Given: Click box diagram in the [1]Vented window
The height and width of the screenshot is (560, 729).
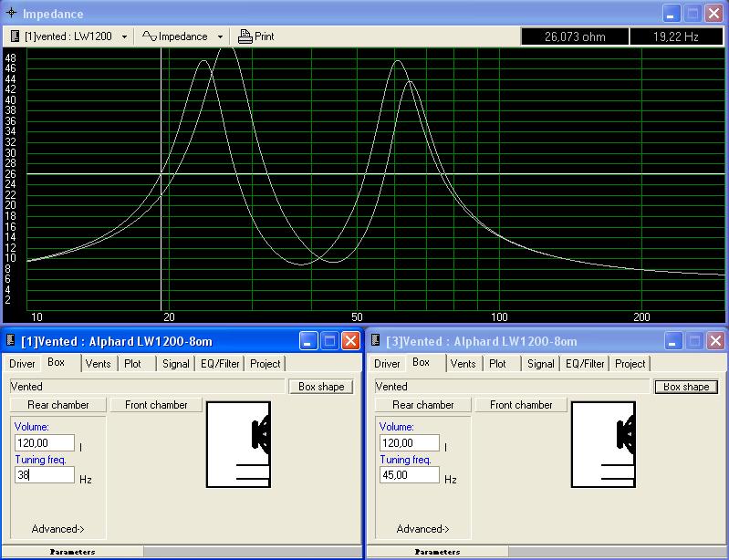Looking at the screenshot, I should pos(238,444).
